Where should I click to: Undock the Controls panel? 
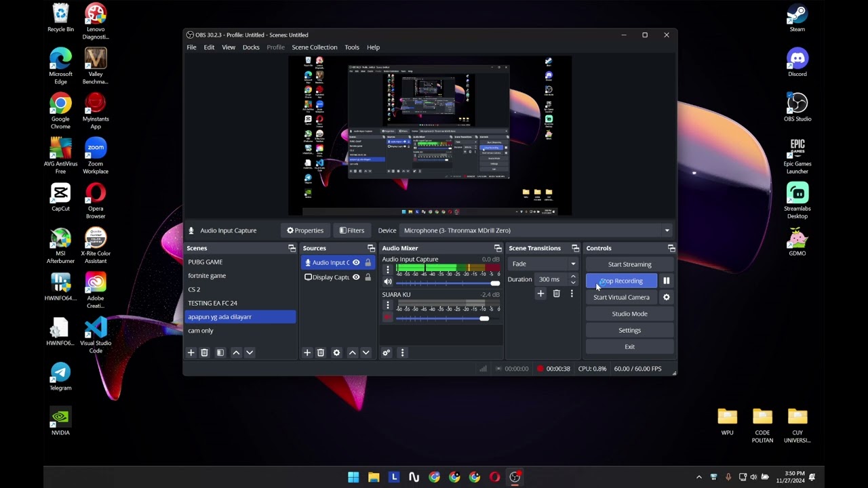671,248
